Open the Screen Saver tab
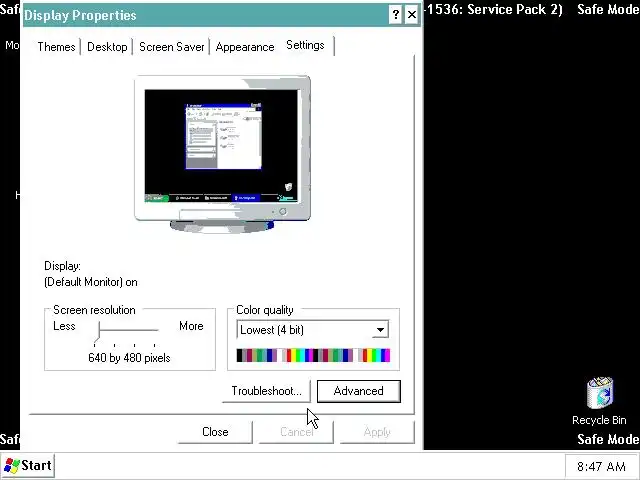This screenshot has height=480, width=640. coord(171,47)
